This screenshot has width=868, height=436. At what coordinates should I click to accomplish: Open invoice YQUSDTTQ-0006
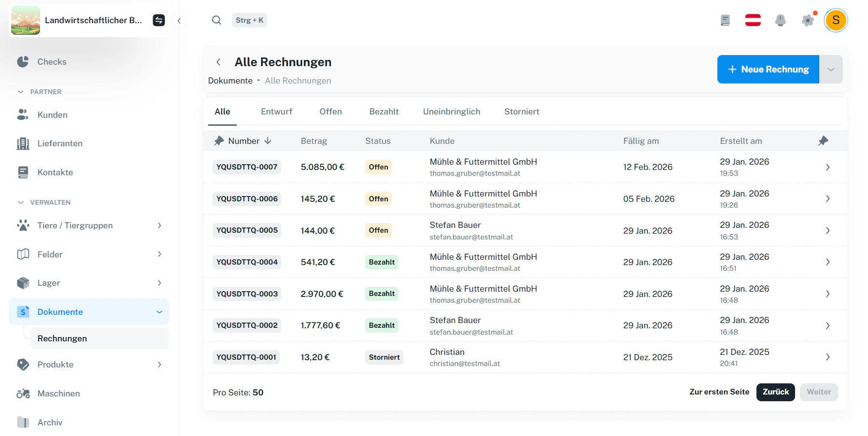click(247, 199)
